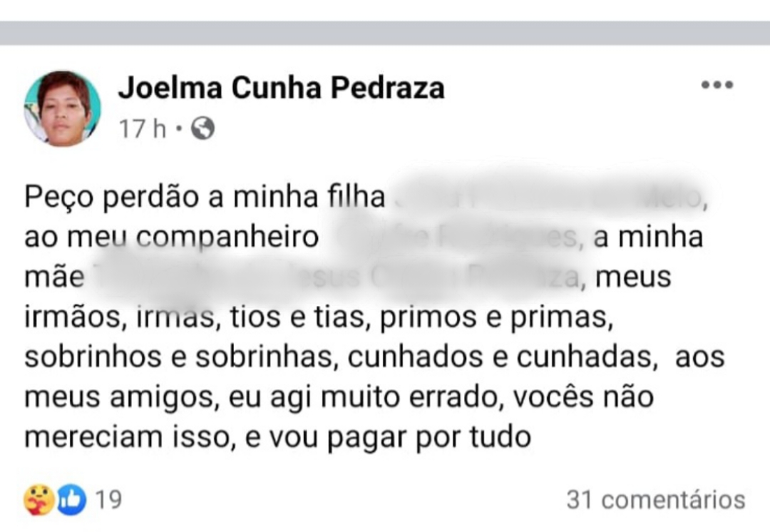770x532 pixels.
Task: Click the blurred name after "minha filha"
Action: 545,198
